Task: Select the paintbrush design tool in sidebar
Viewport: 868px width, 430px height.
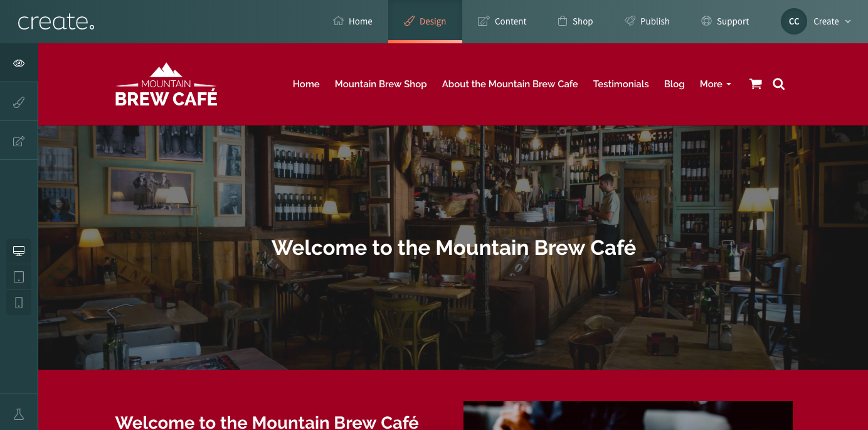Action: click(19, 102)
